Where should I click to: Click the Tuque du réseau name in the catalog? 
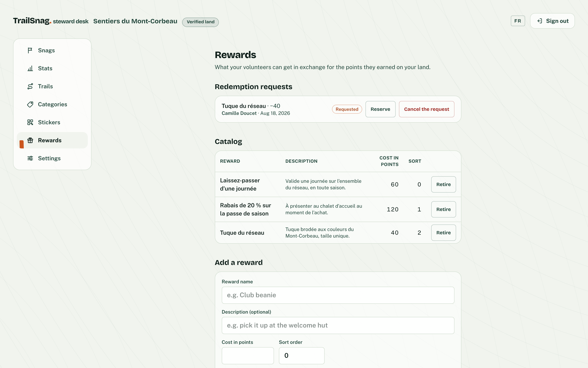point(242,233)
